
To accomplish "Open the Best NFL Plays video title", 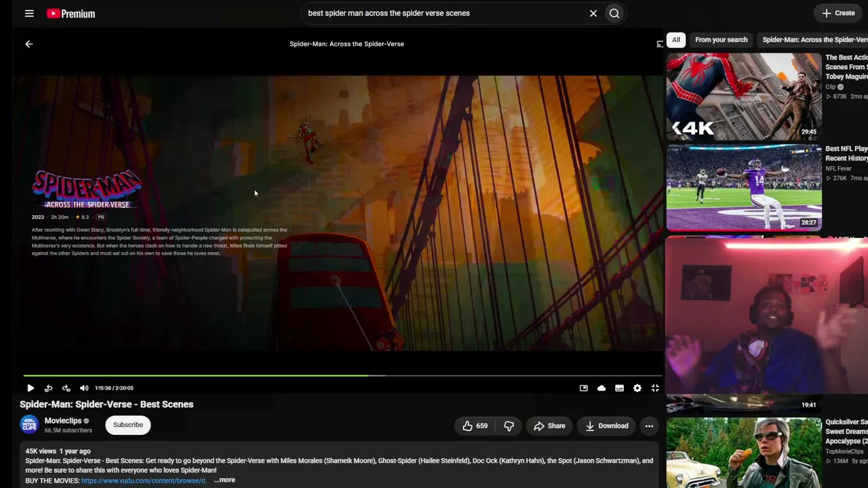I will [x=846, y=153].
